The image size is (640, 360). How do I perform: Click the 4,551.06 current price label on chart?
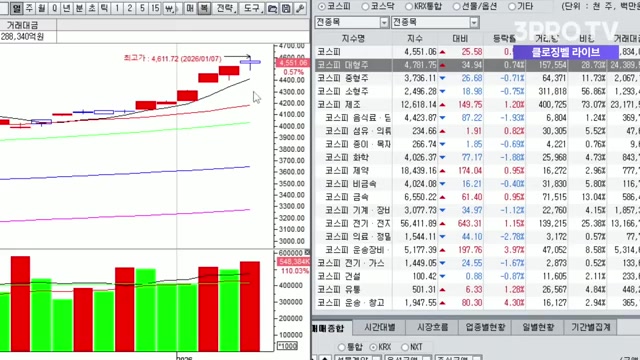[293, 63]
